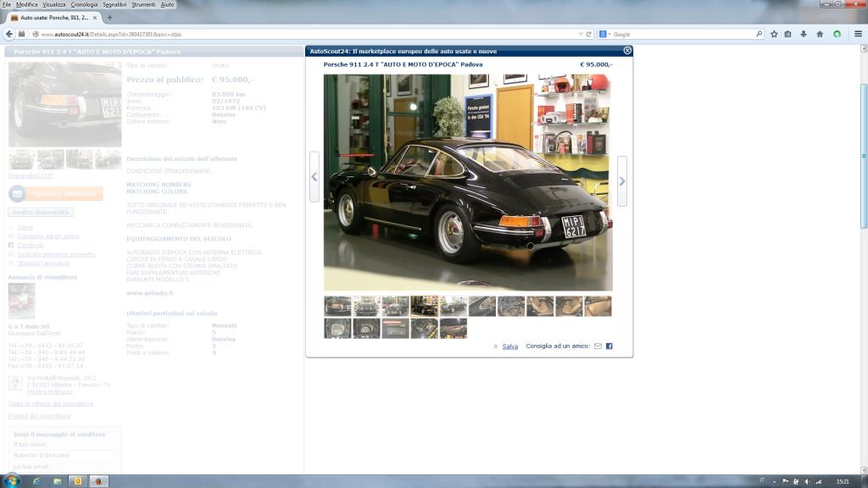Viewport: 868px width, 488px height.
Task: Reload the current page
Action: 589,34
